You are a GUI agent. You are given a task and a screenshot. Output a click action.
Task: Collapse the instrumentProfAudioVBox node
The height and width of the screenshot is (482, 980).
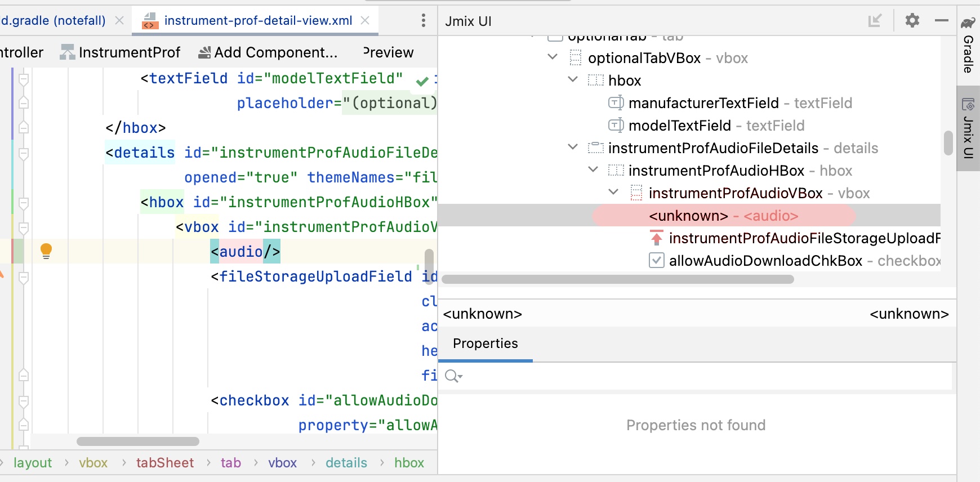(613, 192)
